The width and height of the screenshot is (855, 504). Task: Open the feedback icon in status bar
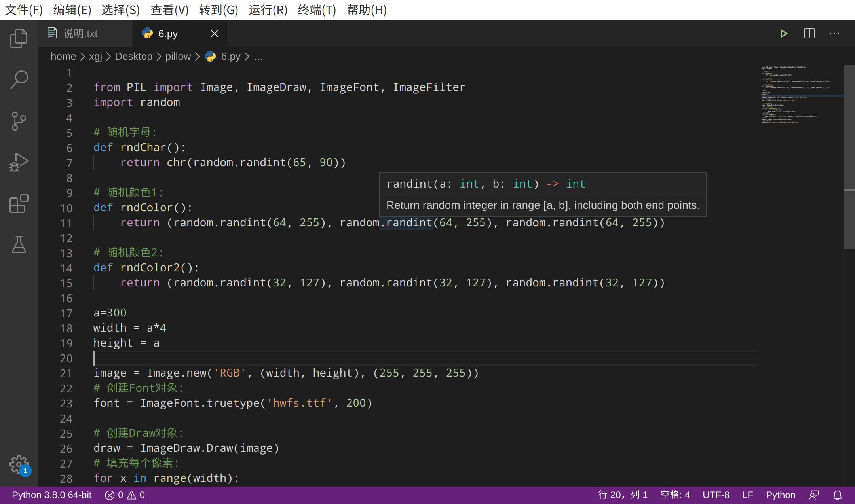pos(814,495)
